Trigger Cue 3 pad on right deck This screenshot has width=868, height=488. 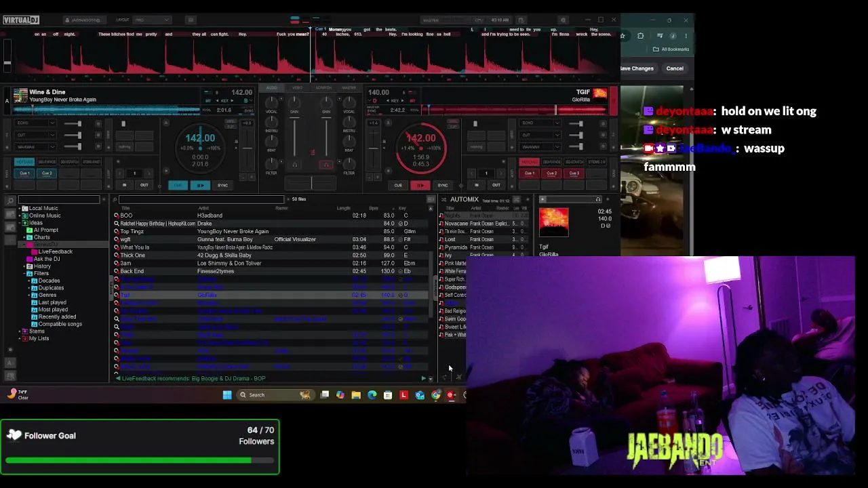pyautogui.click(x=574, y=173)
